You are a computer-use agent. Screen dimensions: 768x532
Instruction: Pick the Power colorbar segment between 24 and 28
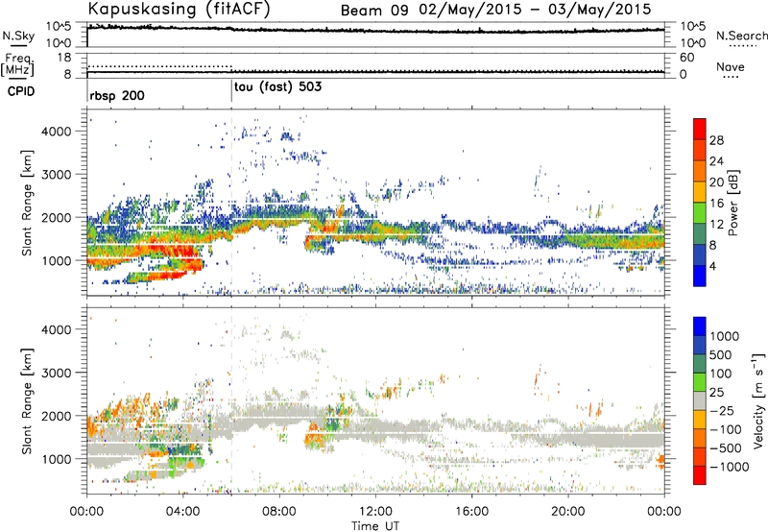(700, 151)
